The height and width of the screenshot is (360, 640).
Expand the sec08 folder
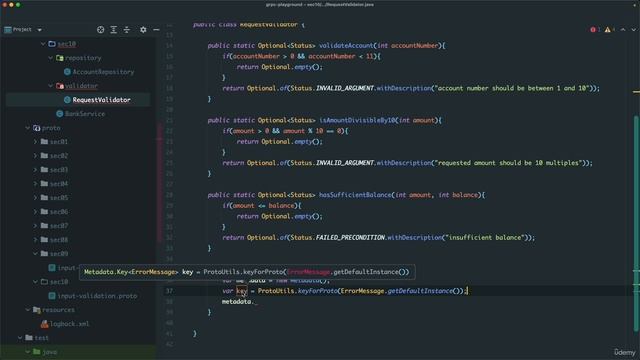(35, 240)
